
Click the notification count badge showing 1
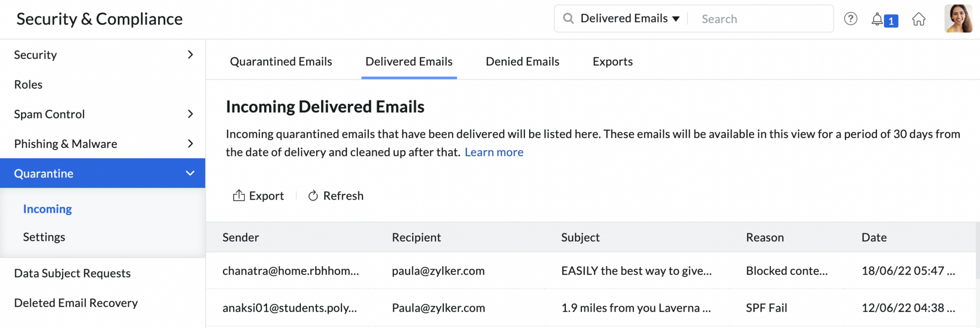pyautogui.click(x=892, y=20)
